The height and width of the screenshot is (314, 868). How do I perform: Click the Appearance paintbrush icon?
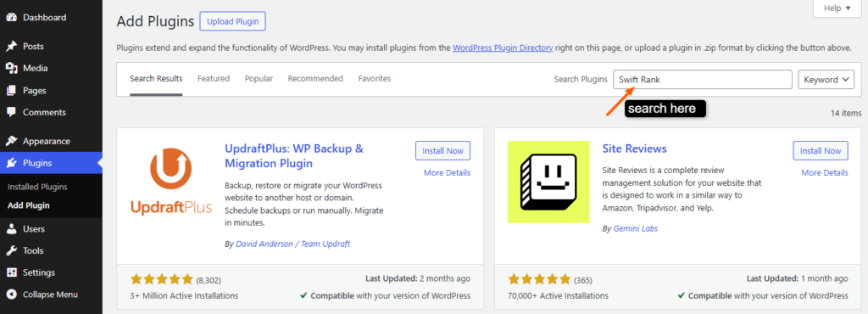pos(11,141)
